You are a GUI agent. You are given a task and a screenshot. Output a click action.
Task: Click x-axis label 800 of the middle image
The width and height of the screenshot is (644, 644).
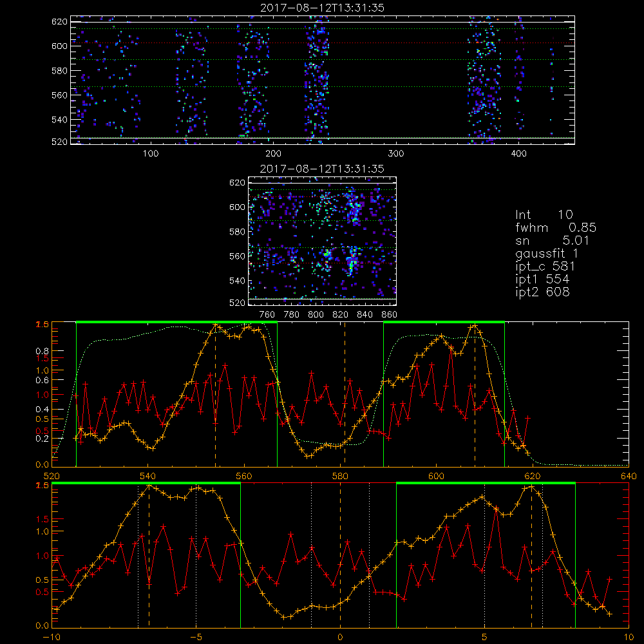pos(316,315)
